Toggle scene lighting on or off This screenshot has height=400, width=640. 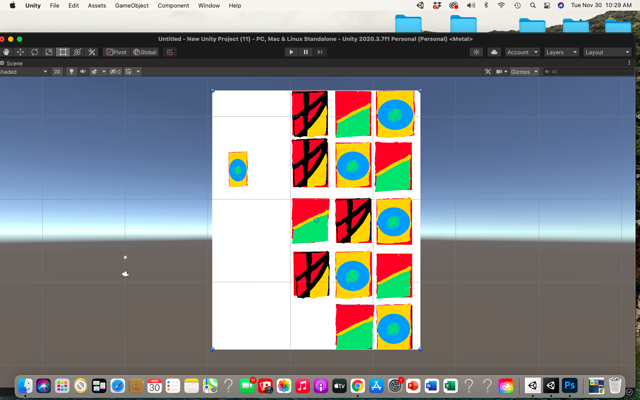(x=70, y=72)
